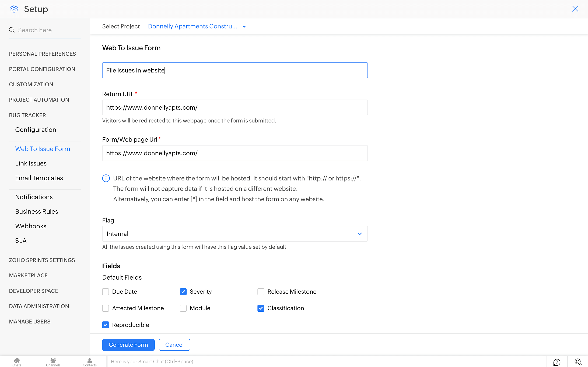Click the help question mark icon
The width and height of the screenshot is (588, 367).
557,362
